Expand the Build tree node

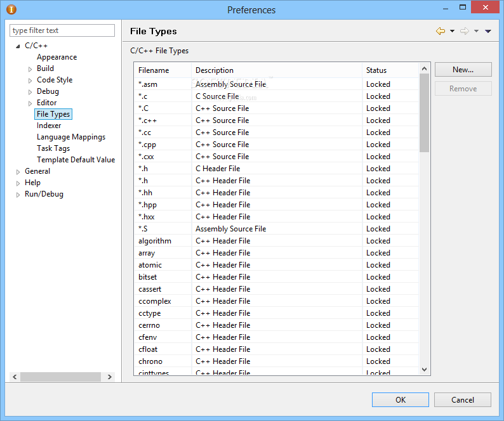coord(30,69)
